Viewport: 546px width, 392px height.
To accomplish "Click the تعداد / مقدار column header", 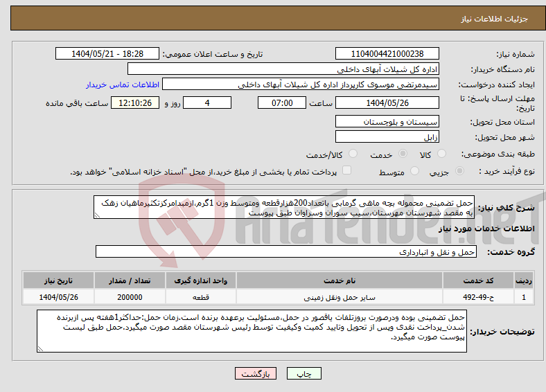I will click(x=130, y=280).
